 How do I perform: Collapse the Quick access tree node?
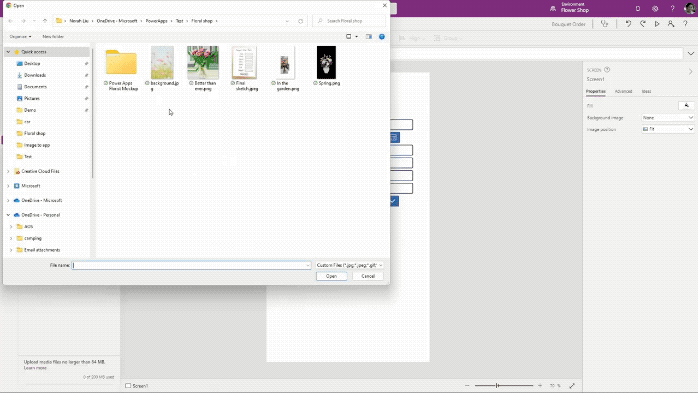click(x=8, y=52)
